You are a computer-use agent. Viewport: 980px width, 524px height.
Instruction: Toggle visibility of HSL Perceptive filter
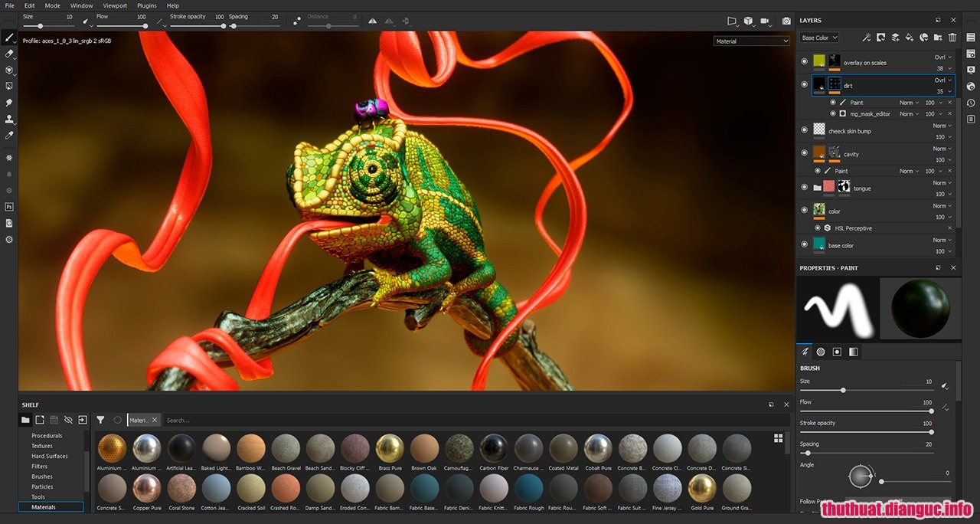click(x=818, y=228)
